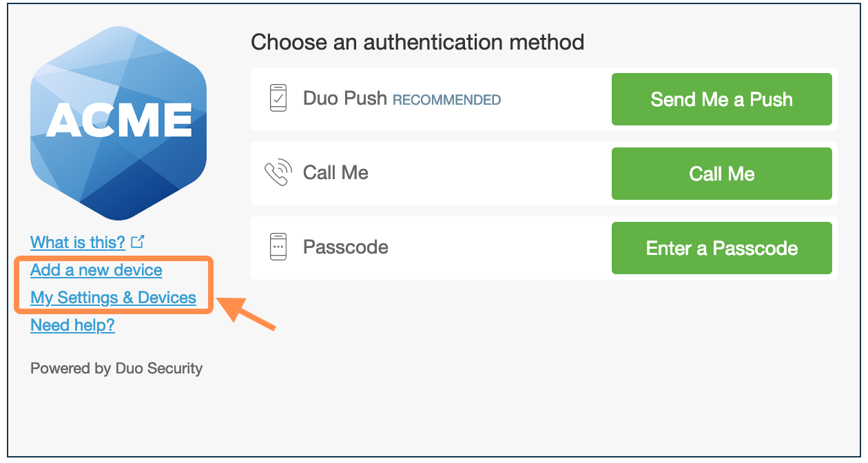Click the external link icon beside What is this
Viewport: 868px width, 463px height.
pyautogui.click(x=138, y=241)
